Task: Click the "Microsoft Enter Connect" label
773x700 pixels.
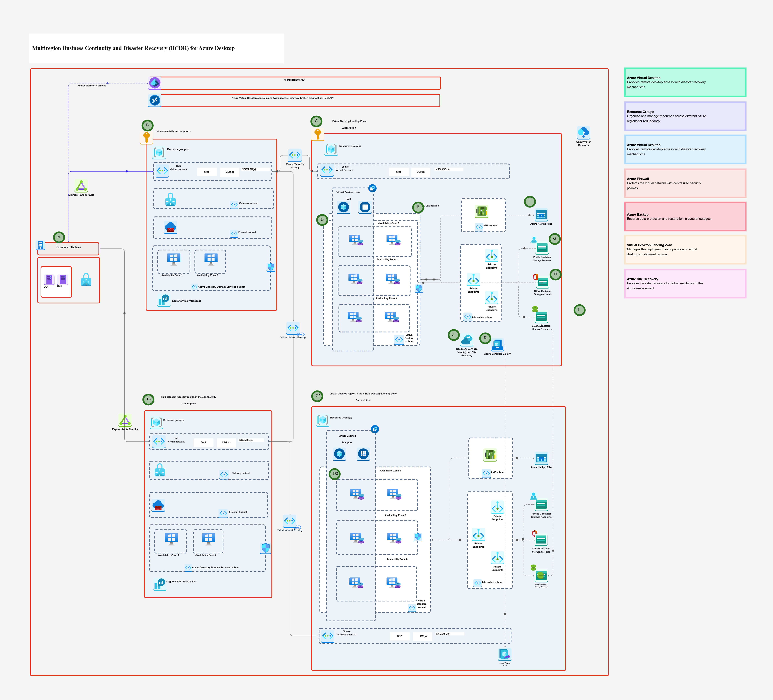Action: [92, 86]
